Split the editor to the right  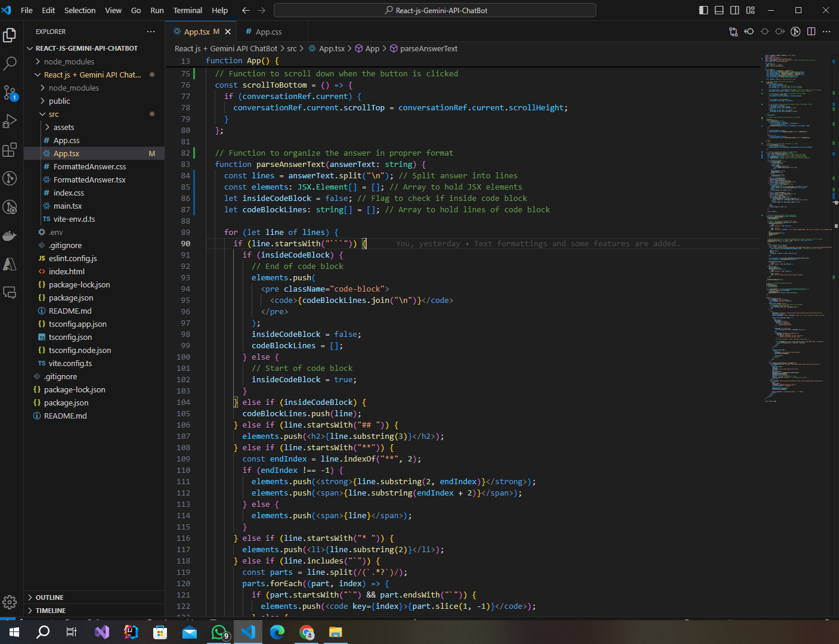coord(811,32)
